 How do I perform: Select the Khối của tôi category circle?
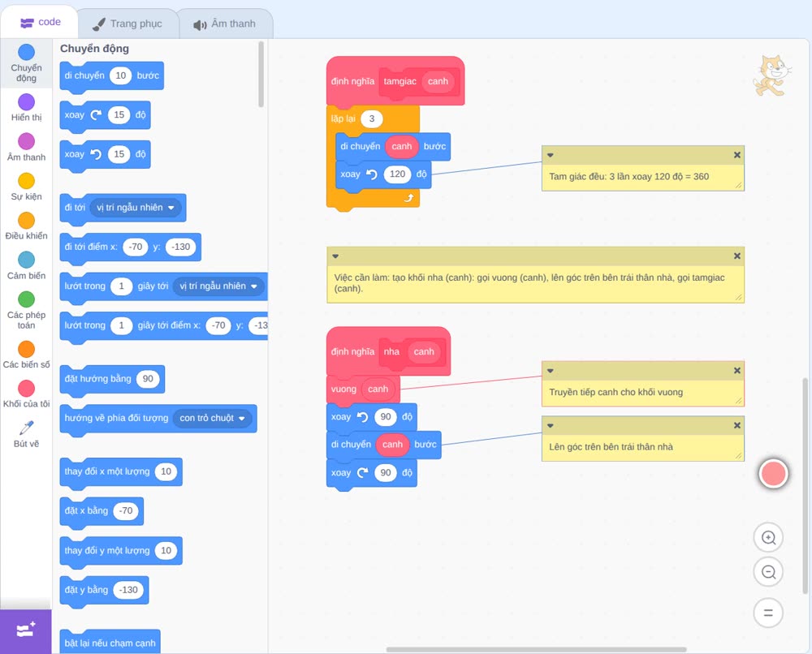click(27, 389)
